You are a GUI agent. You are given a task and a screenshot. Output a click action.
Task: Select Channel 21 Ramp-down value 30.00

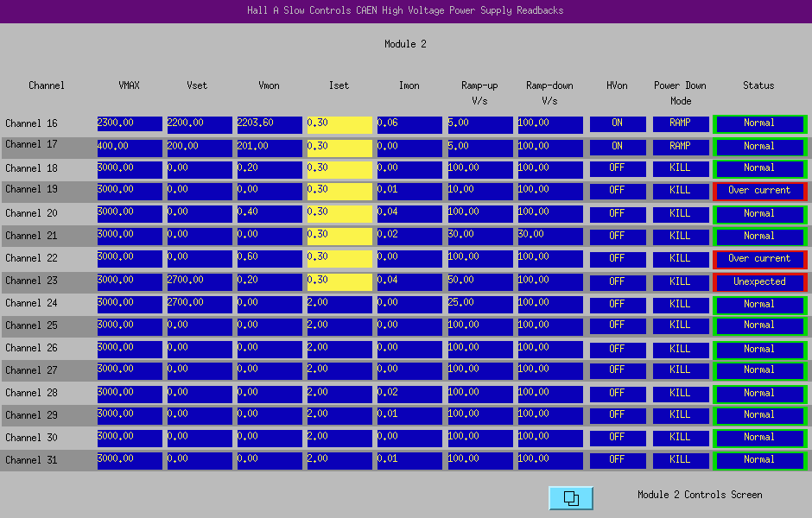pyautogui.click(x=550, y=237)
